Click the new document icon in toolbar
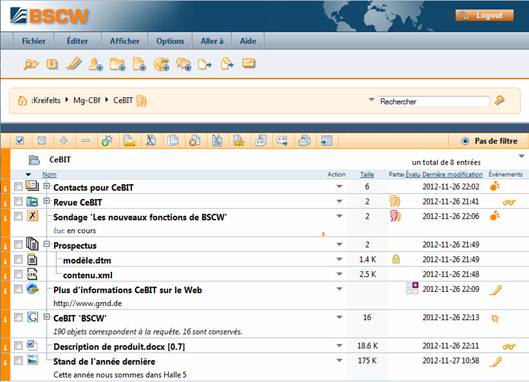The image size is (529, 382). coord(139,64)
